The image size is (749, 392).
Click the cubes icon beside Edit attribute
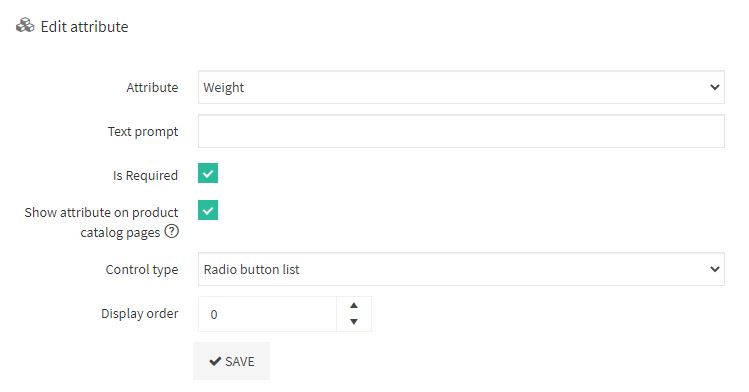[25, 26]
